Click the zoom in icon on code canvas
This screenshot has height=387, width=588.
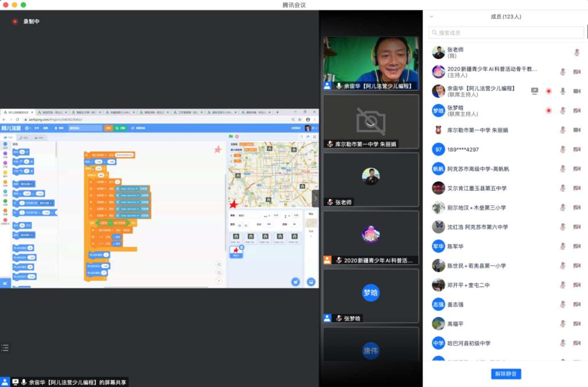tap(219, 265)
